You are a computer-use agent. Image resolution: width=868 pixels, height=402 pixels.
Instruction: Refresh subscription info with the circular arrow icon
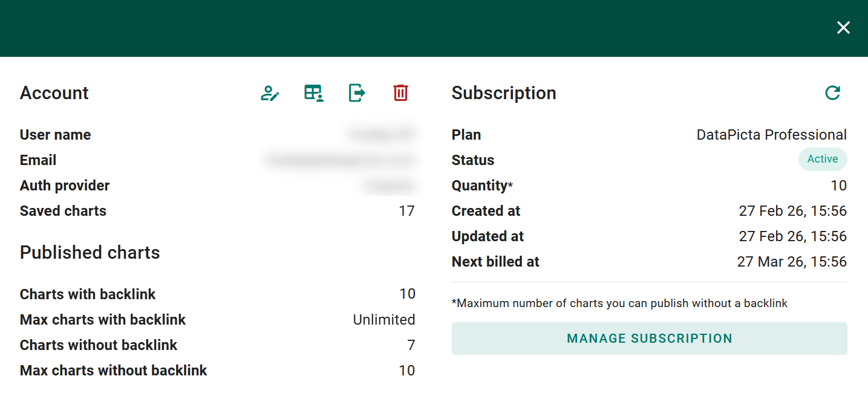pyautogui.click(x=833, y=93)
